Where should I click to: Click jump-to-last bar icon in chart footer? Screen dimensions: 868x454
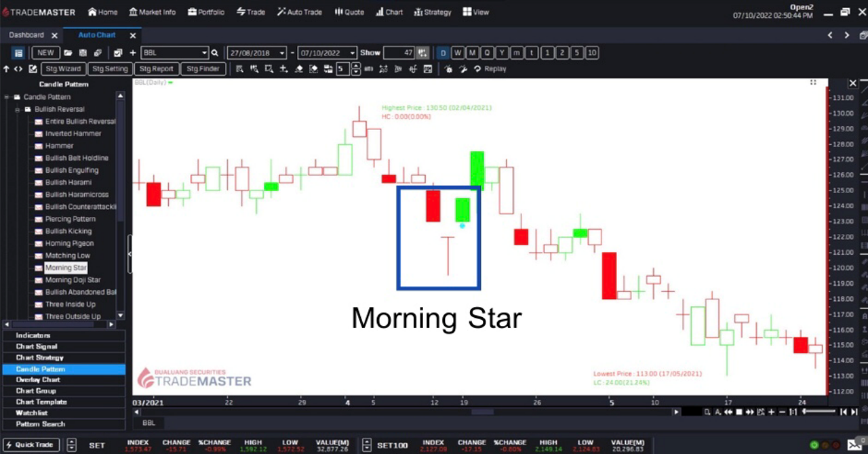(x=854, y=412)
